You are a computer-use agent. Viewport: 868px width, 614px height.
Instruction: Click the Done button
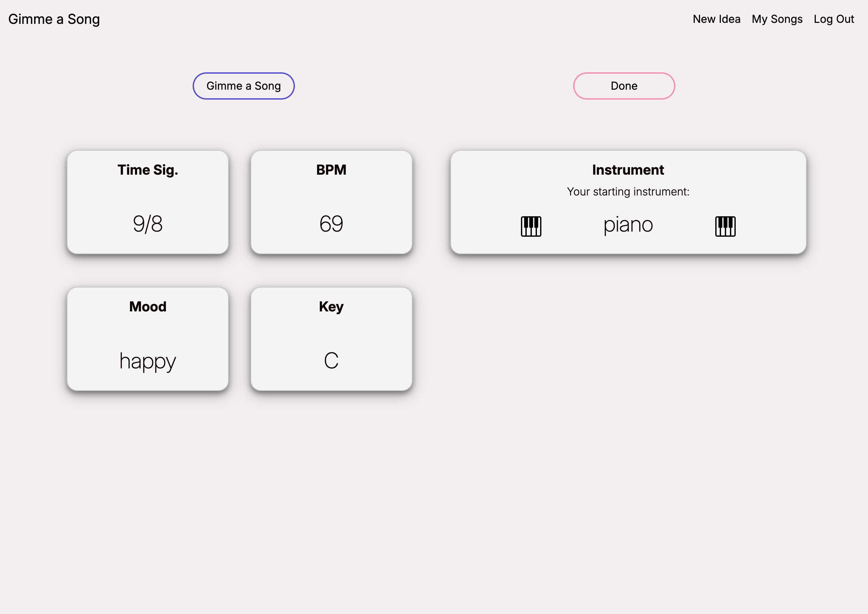624,86
